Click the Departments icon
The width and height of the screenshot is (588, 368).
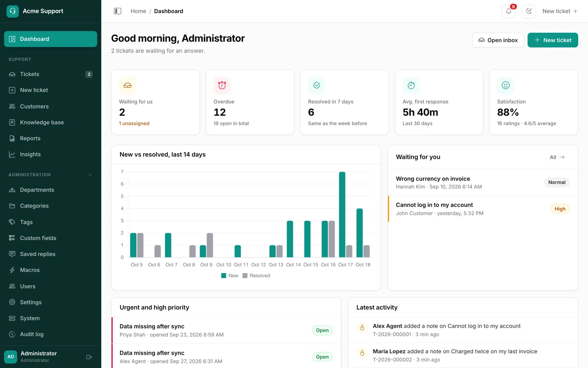(x=12, y=190)
